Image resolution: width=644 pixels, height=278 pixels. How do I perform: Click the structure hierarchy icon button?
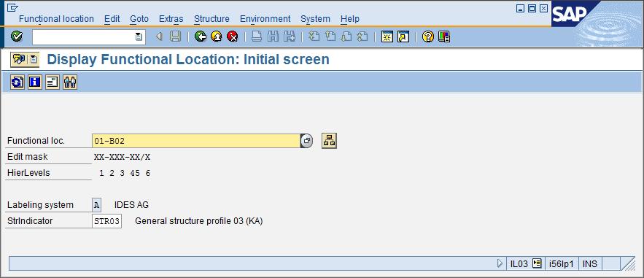tap(329, 141)
